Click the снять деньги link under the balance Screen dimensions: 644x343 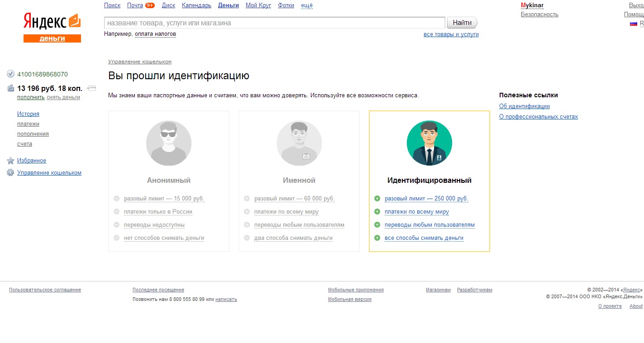[63, 97]
